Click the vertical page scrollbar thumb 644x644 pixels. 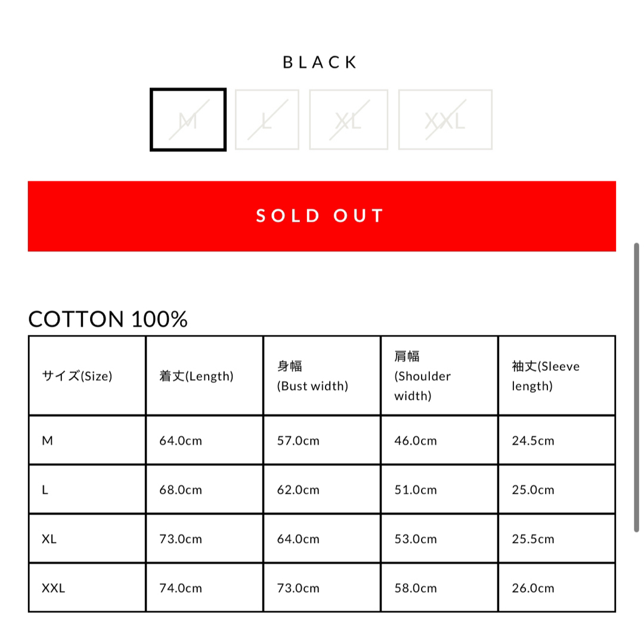click(636, 388)
